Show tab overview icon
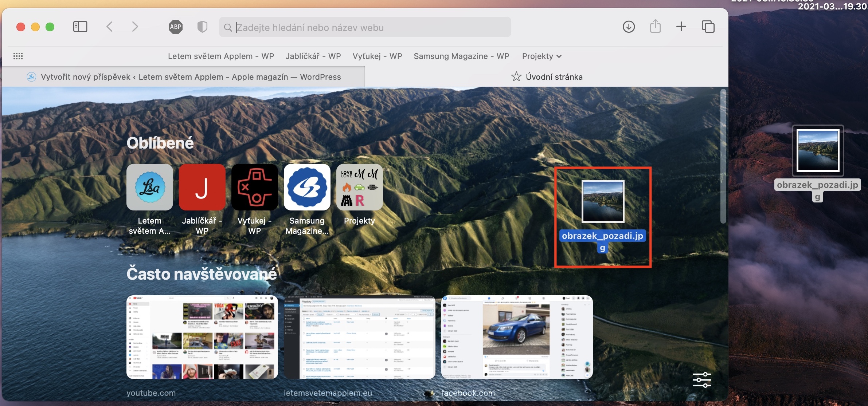The height and width of the screenshot is (406, 868). (x=708, y=27)
